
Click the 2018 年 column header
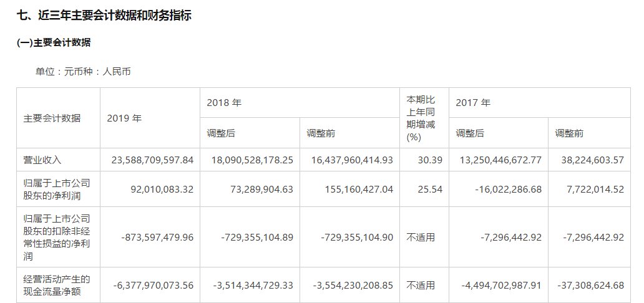224,103
